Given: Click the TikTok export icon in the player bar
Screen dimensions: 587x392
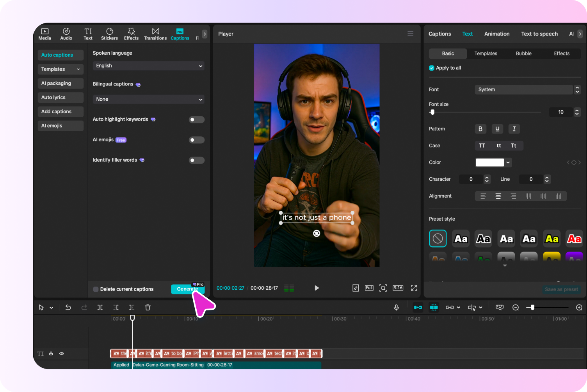Looking at the screenshot, I should click(x=356, y=288).
